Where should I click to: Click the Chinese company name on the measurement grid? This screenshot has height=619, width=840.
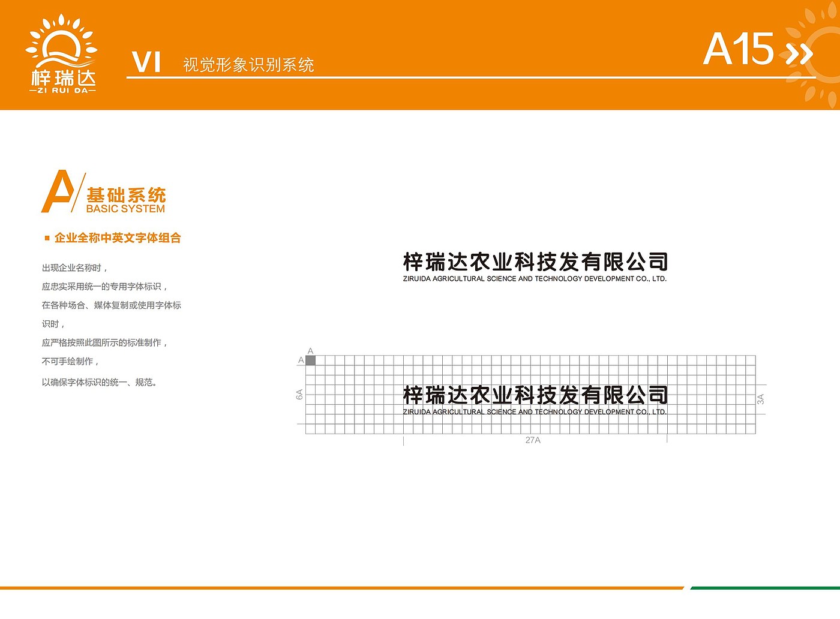click(535, 395)
